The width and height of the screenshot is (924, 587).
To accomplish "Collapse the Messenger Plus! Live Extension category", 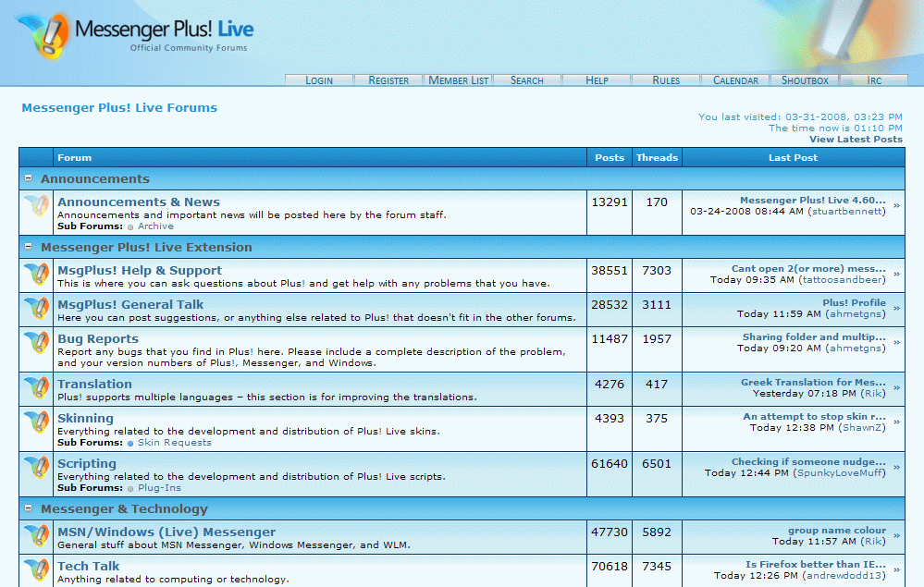I will pyautogui.click(x=29, y=247).
